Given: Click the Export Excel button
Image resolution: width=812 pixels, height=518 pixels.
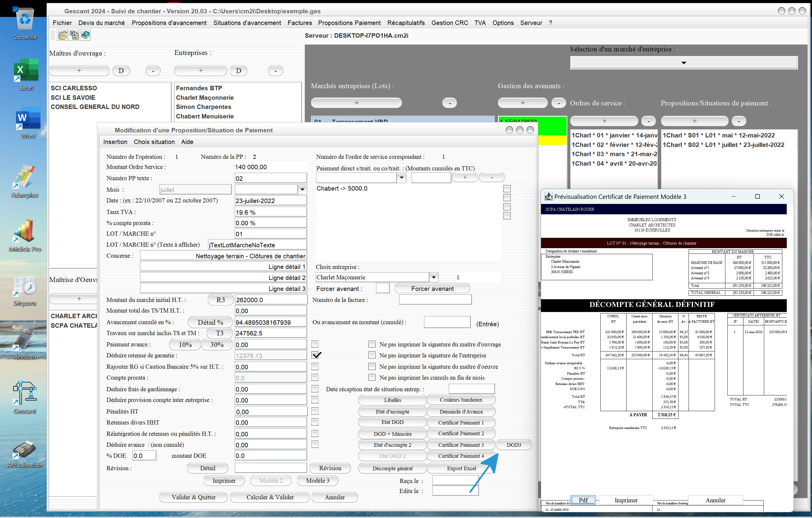Looking at the screenshot, I should pyautogui.click(x=461, y=468).
